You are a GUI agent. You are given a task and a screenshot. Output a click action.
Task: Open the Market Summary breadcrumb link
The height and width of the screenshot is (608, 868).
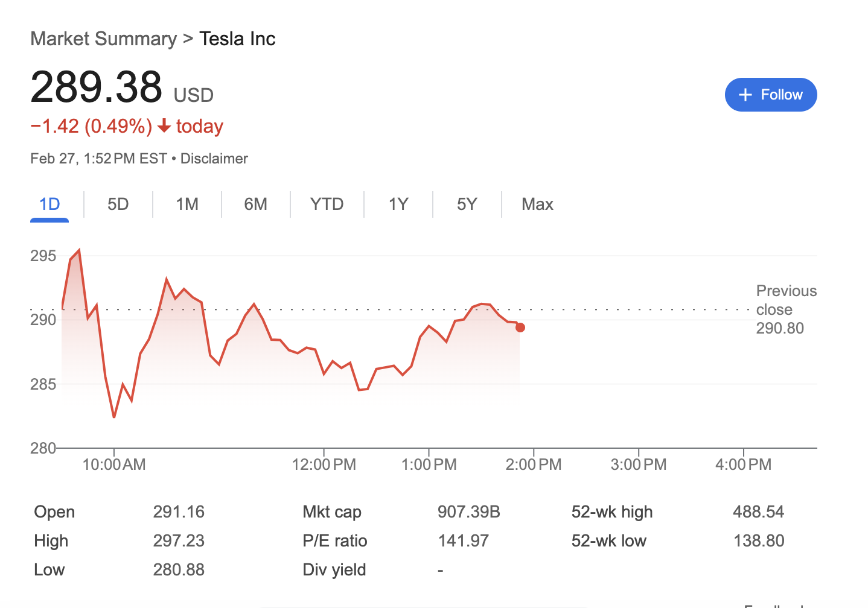103,39
